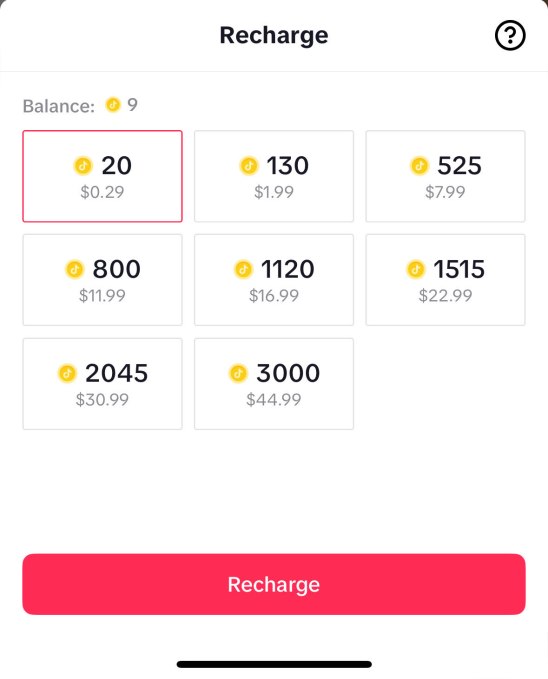
Task: Select the 525 coins for $7.99 option
Action: 445,176
